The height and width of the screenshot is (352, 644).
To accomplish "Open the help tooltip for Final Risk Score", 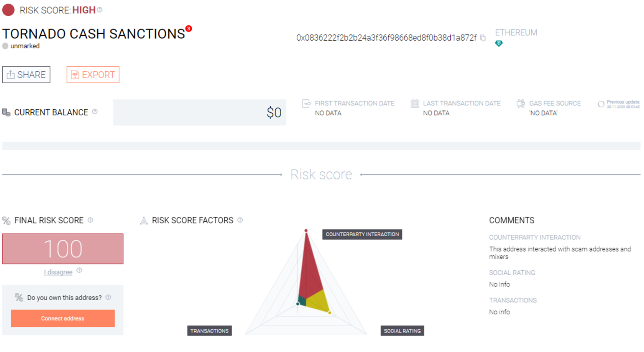I will [90, 220].
